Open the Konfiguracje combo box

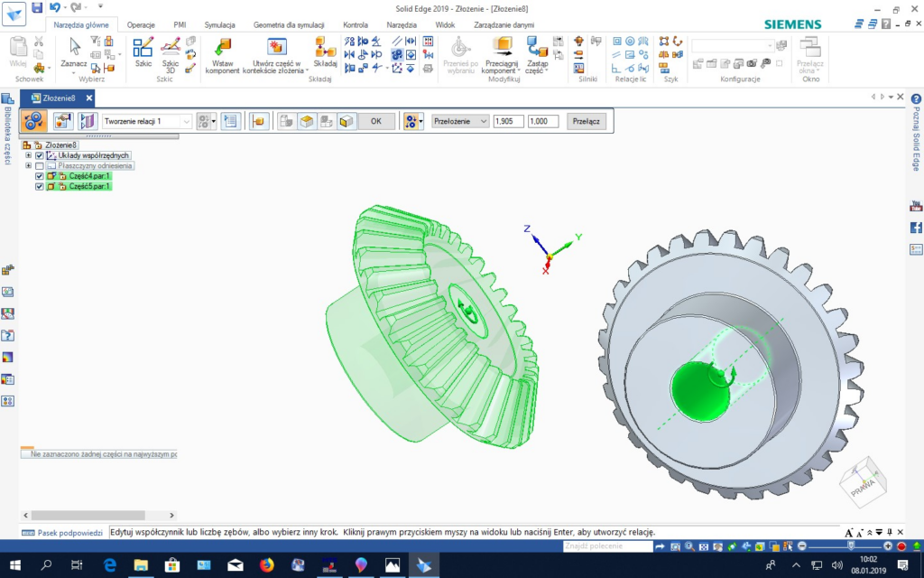click(x=733, y=45)
